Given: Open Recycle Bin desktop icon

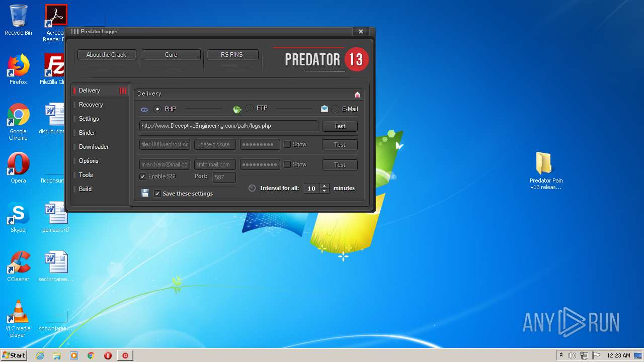Looking at the screenshot, I should (x=18, y=20).
